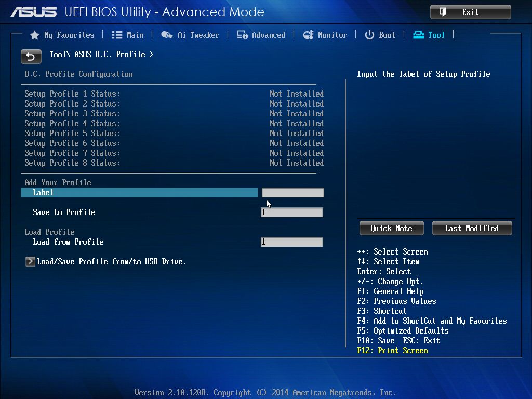Click the door icon on Exit button
Image resolution: width=532 pixels, height=399 pixels.
click(443, 12)
